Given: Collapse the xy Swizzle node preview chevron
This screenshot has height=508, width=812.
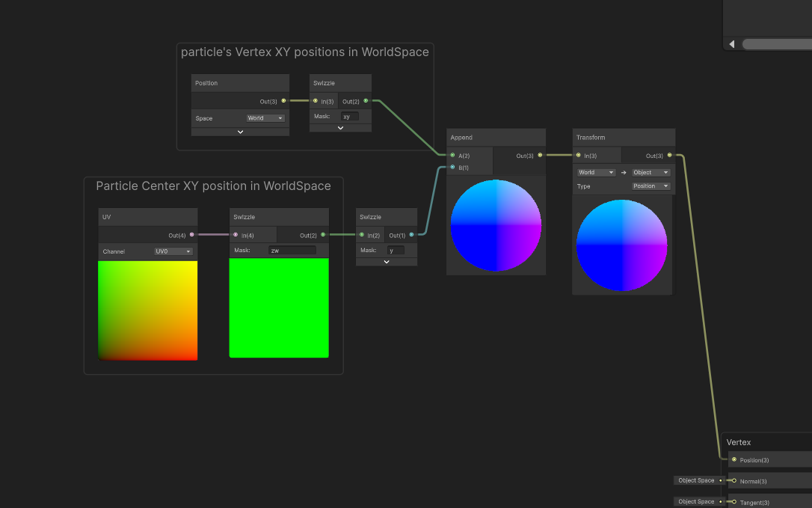Looking at the screenshot, I should click(x=339, y=127).
